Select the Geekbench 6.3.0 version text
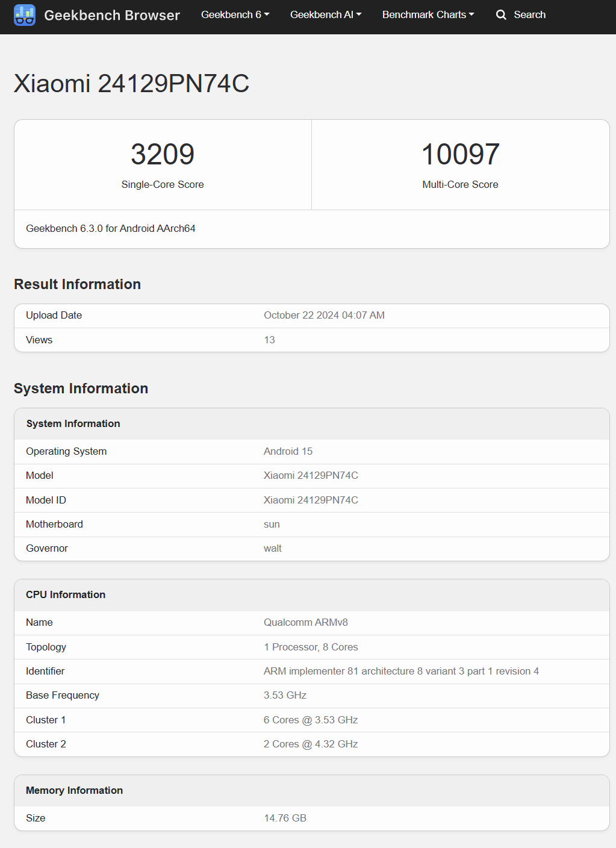The image size is (616, 848). point(111,228)
